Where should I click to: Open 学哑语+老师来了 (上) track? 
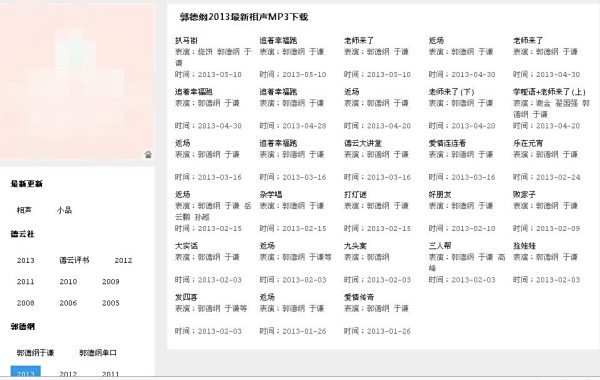(x=549, y=92)
